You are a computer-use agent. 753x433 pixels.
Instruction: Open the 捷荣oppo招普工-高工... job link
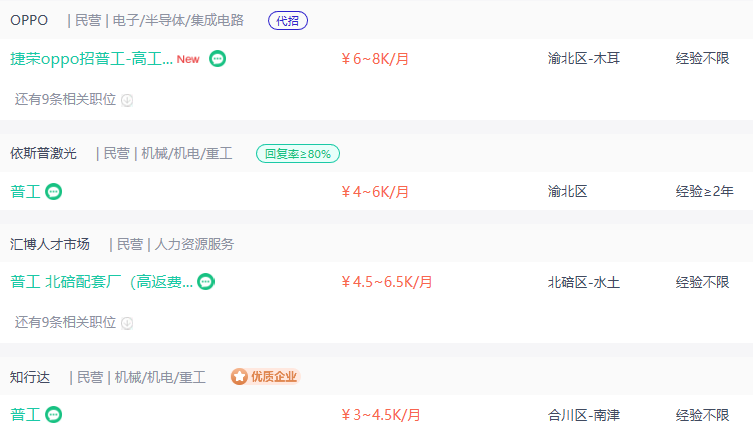click(x=91, y=59)
